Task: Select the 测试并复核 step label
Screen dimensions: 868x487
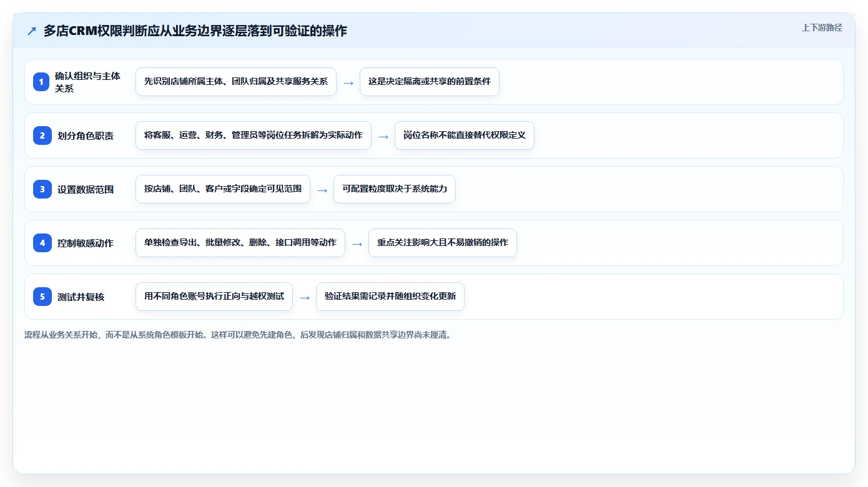Action: (81, 297)
